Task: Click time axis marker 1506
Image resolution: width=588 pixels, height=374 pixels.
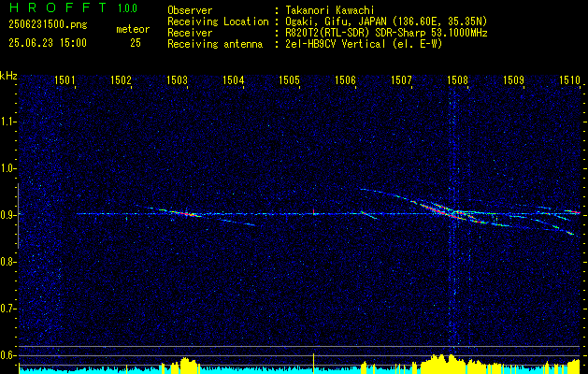Action: tap(345, 79)
